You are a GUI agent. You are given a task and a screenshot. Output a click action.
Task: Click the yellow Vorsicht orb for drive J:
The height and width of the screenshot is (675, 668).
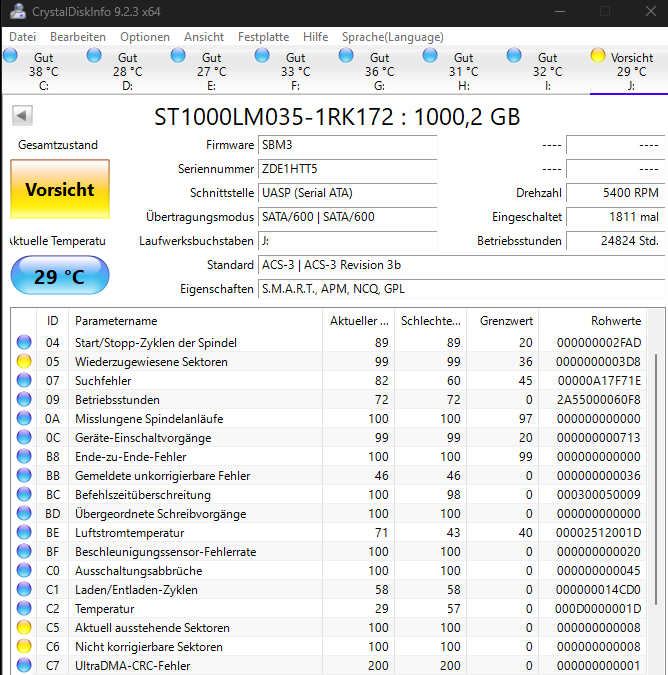(x=598, y=56)
